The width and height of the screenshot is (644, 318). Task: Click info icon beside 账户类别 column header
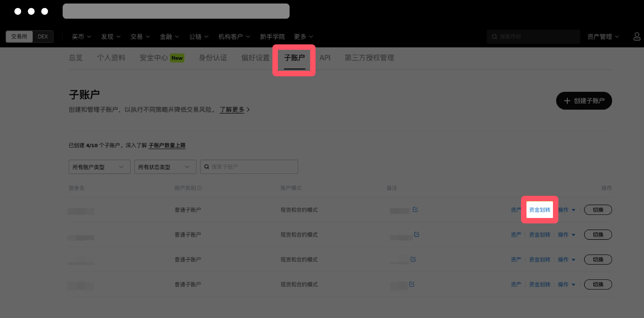200,188
